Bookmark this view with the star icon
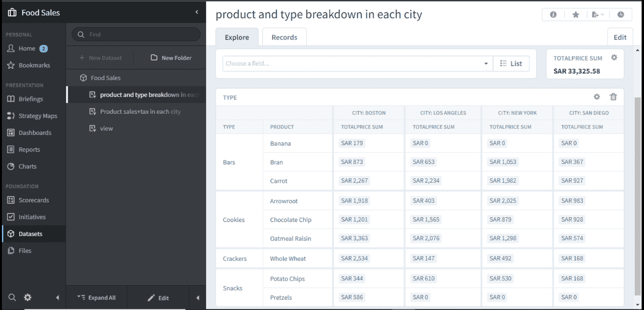Screen dimensions: 644x310 coord(576,15)
